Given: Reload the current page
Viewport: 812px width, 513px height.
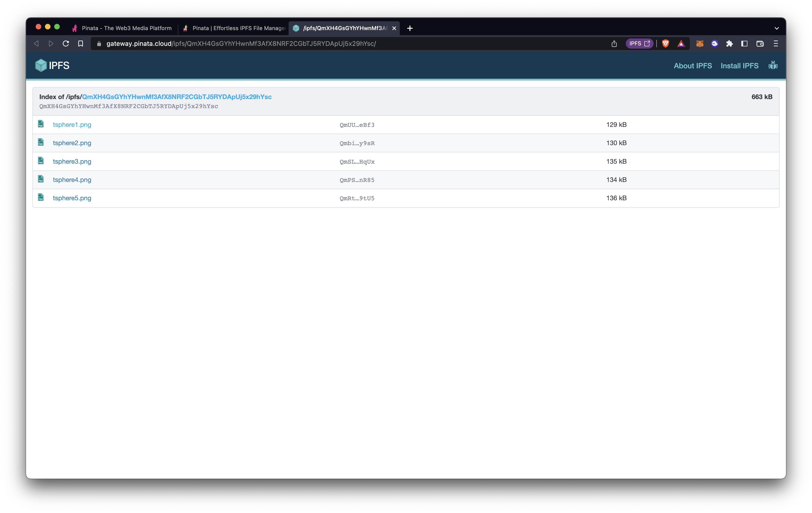Looking at the screenshot, I should click(x=66, y=44).
